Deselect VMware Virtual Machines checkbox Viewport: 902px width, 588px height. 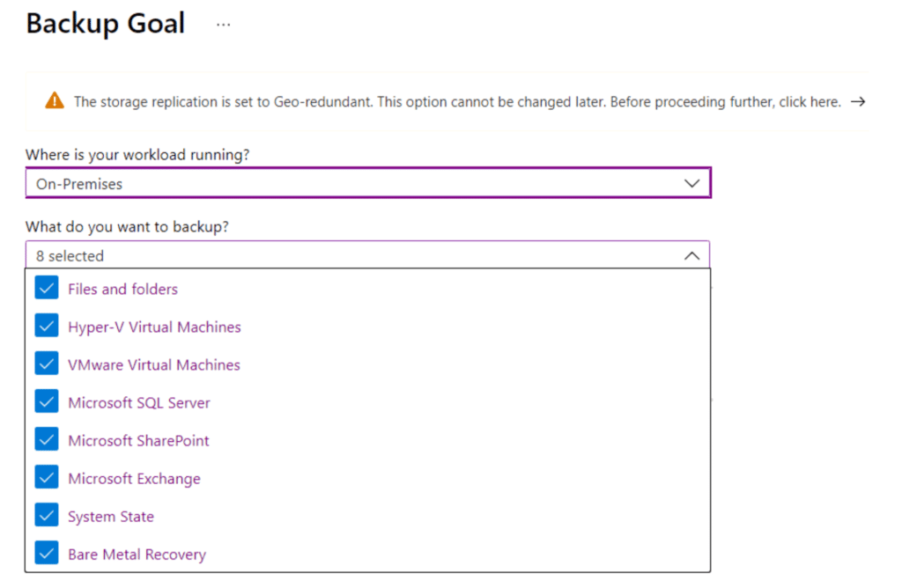[x=47, y=364]
